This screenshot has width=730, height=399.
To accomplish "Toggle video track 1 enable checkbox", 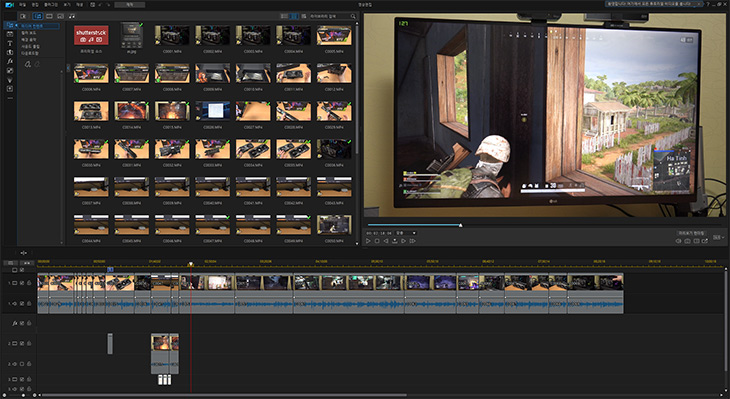I will (22, 283).
